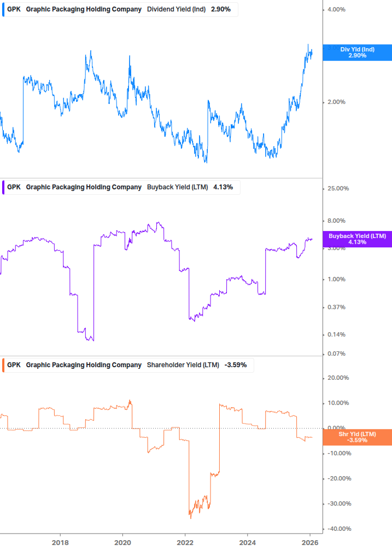
Task: Click the -20.00% tick on shareholder axis
Action: (340, 479)
